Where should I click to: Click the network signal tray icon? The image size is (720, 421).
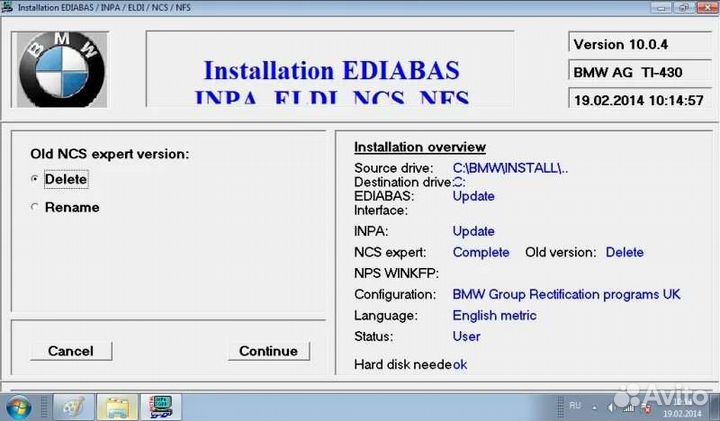(x=629, y=407)
